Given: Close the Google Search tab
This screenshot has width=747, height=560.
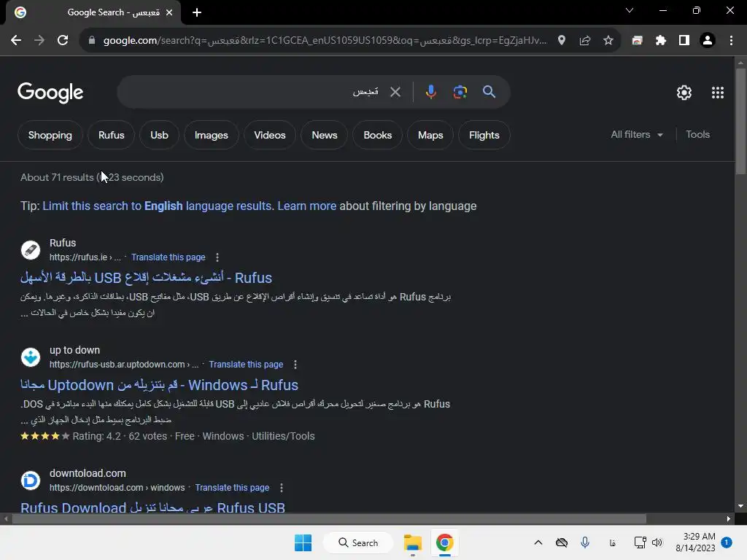Looking at the screenshot, I should coord(169,12).
